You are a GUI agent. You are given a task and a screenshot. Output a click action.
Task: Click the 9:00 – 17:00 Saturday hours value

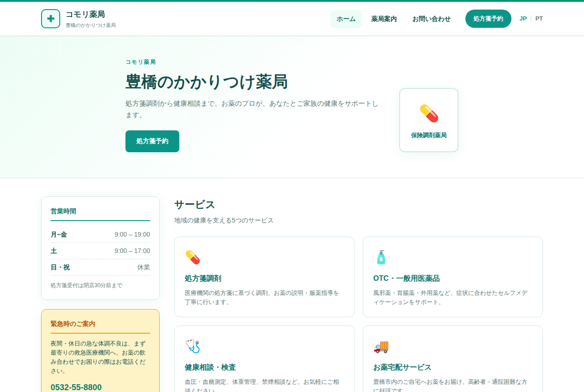pos(132,251)
